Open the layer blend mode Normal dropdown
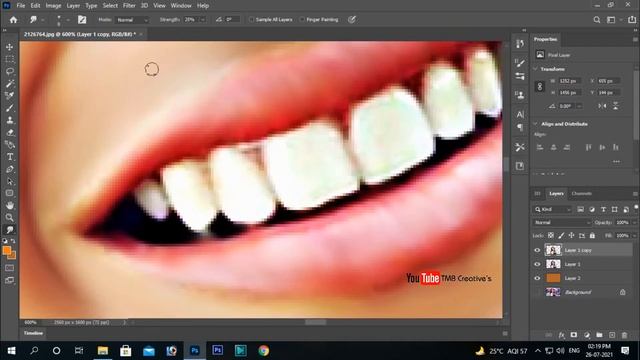 click(x=562, y=222)
